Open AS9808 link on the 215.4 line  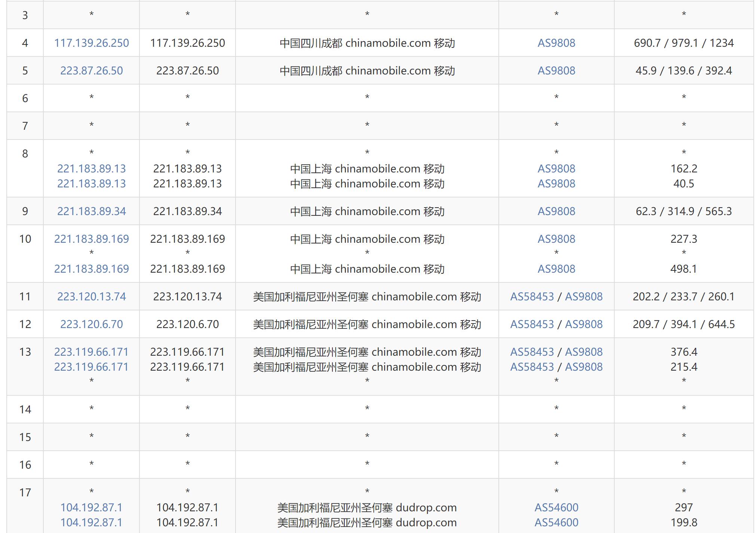584,367
